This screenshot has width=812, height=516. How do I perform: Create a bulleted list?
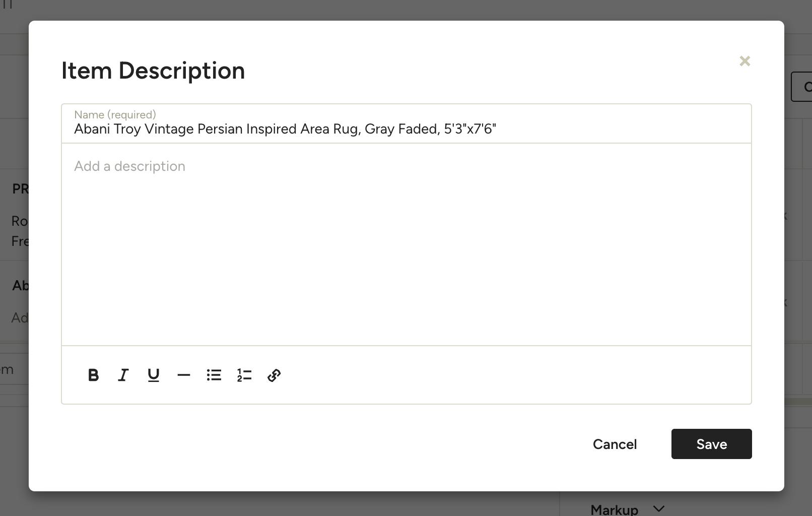click(214, 375)
